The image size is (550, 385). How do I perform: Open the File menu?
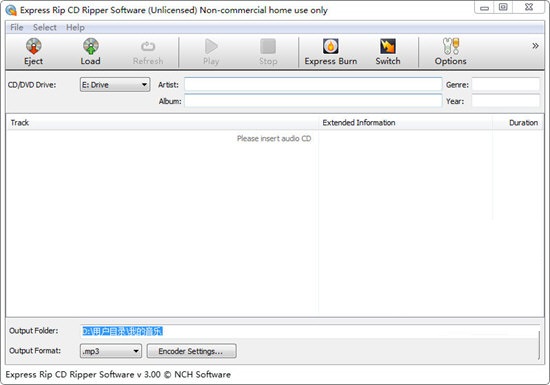point(16,27)
